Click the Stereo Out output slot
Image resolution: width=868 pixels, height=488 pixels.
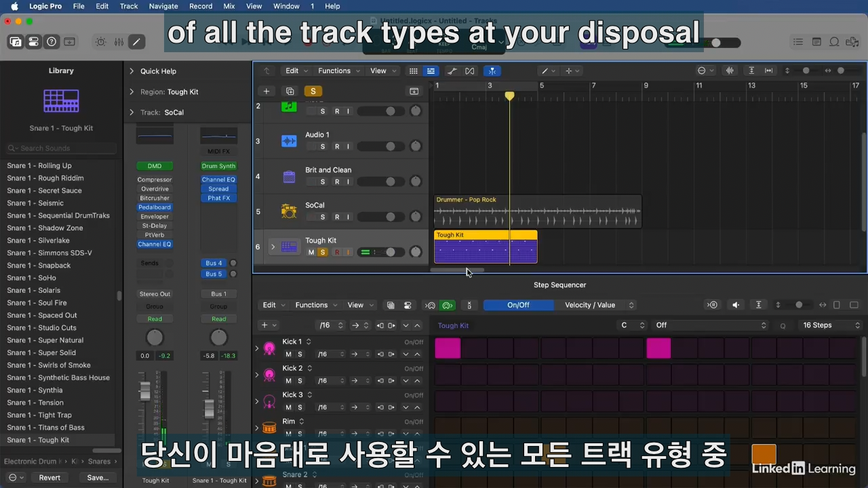point(155,294)
